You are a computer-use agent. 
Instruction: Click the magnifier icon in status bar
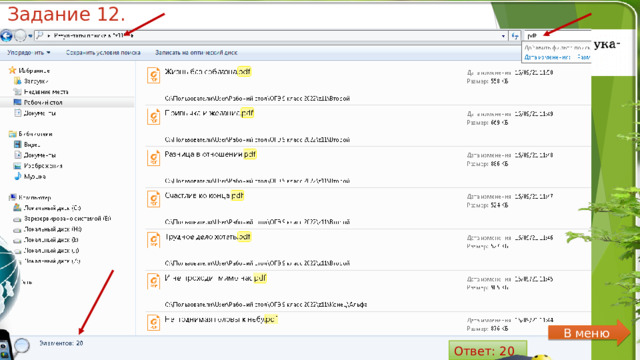tap(22, 346)
